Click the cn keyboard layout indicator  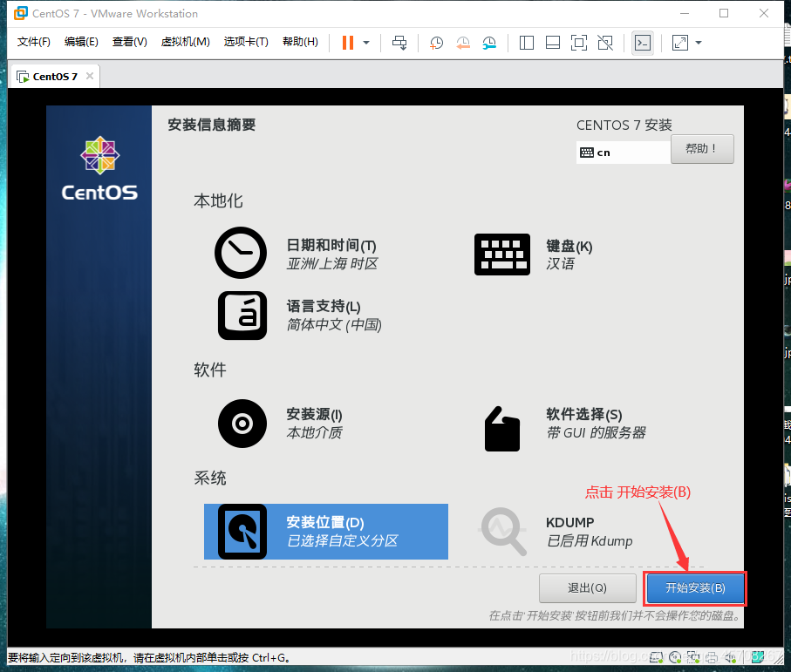point(623,153)
